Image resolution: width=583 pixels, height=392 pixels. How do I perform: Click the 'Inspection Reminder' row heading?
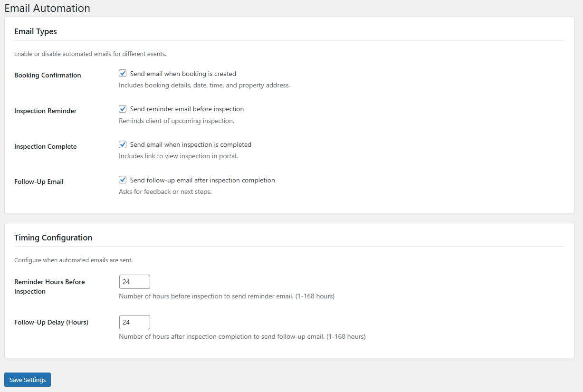[x=45, y=111]
